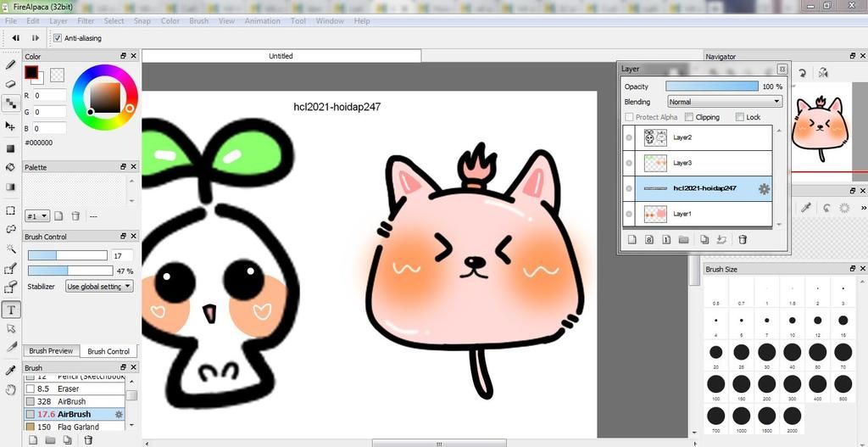Add a new 1-bit layer
This screenshot has width=868, height=447.
[666, 239]
